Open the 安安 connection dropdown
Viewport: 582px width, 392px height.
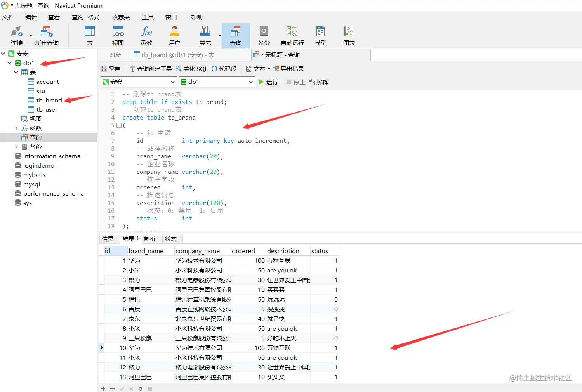[139, 82]
